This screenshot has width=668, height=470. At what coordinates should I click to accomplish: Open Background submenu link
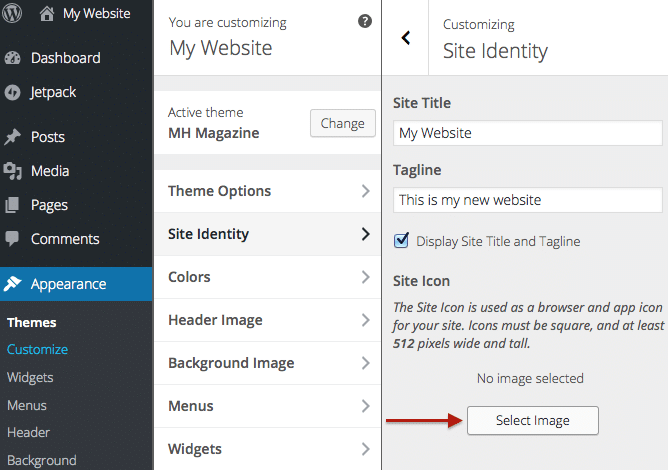click(x=42, y=460)
